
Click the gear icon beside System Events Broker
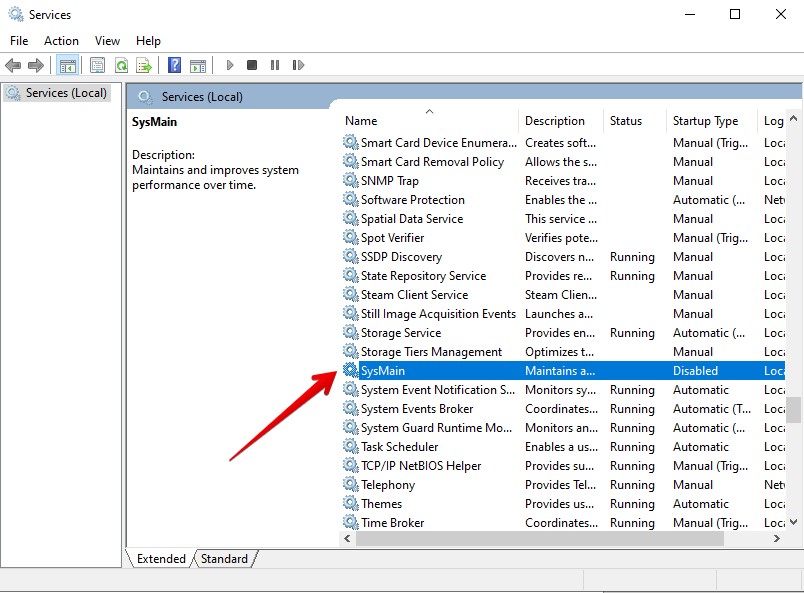click(351, 408)
